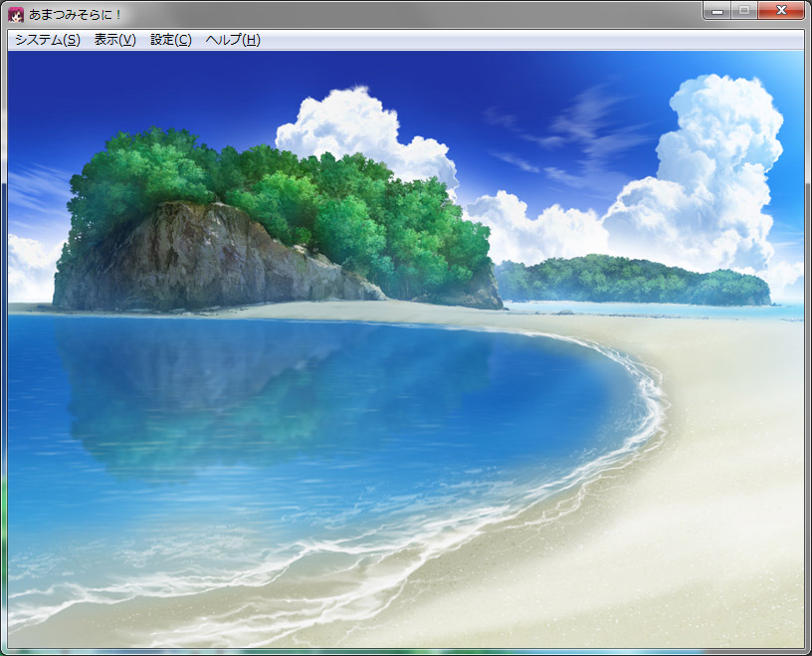Minimize the あまつみそらに！ window

click(x=717, y=10)
